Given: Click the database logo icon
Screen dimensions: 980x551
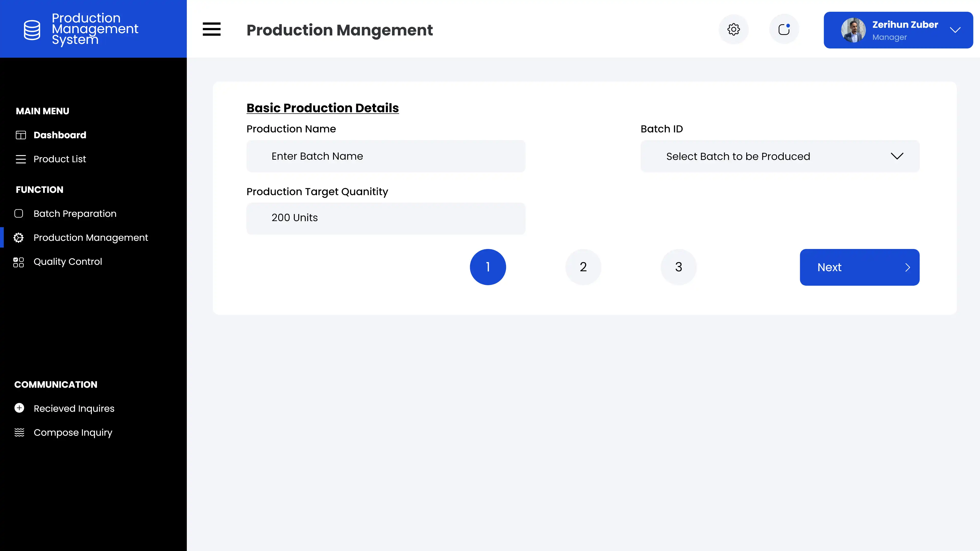Looking at the screenshot, I should [x=32, y=30].
